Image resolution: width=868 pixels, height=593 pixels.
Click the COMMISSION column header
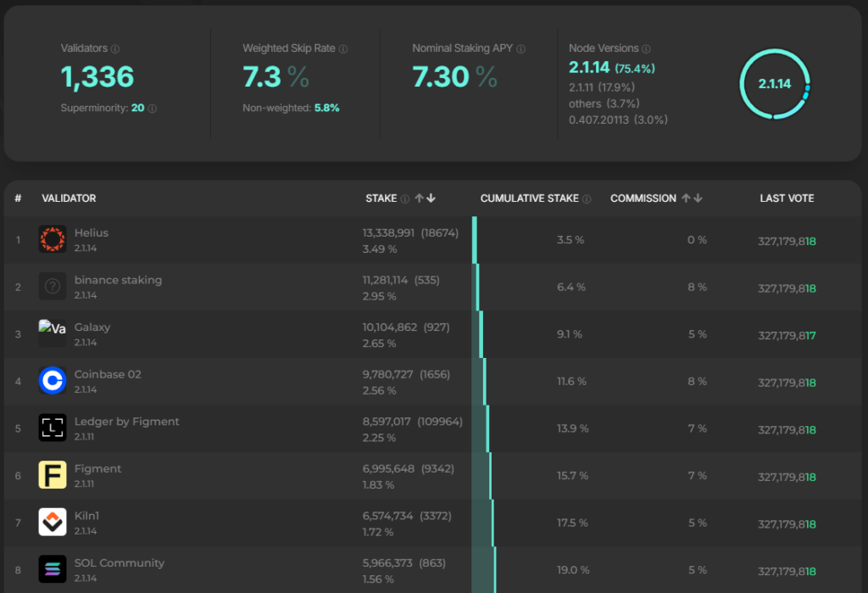coord(643,199)
